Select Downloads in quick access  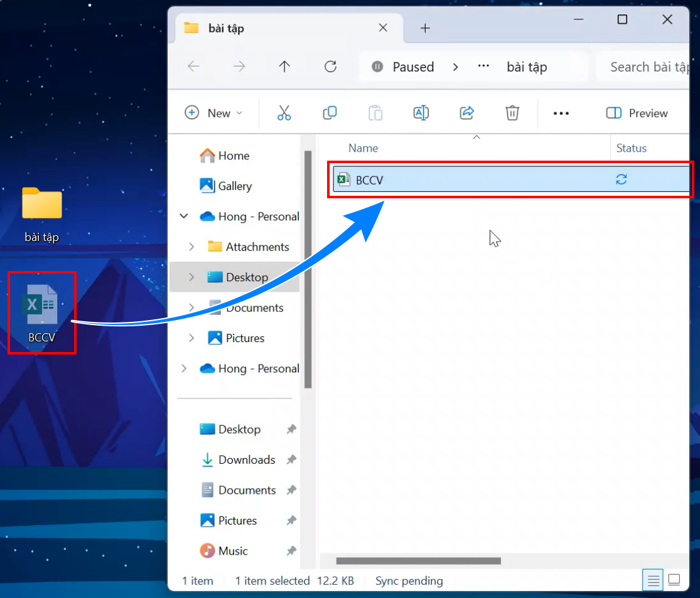(x=246, y=460)
